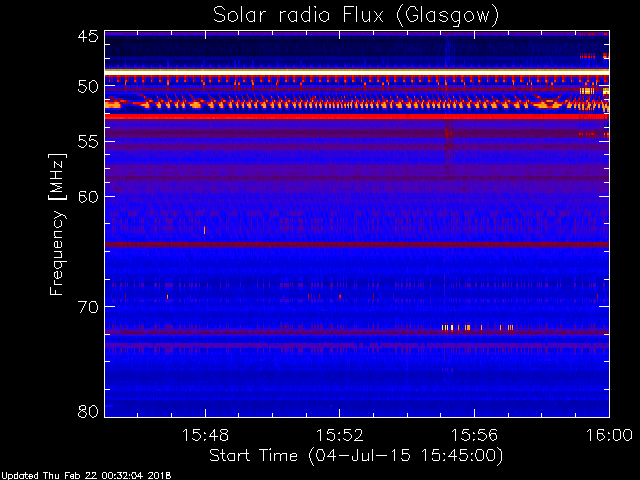This screenshot has height=480, width=640.
Task: Click the 50 MHz frequency tick label
Action: (x=88, y=87)
